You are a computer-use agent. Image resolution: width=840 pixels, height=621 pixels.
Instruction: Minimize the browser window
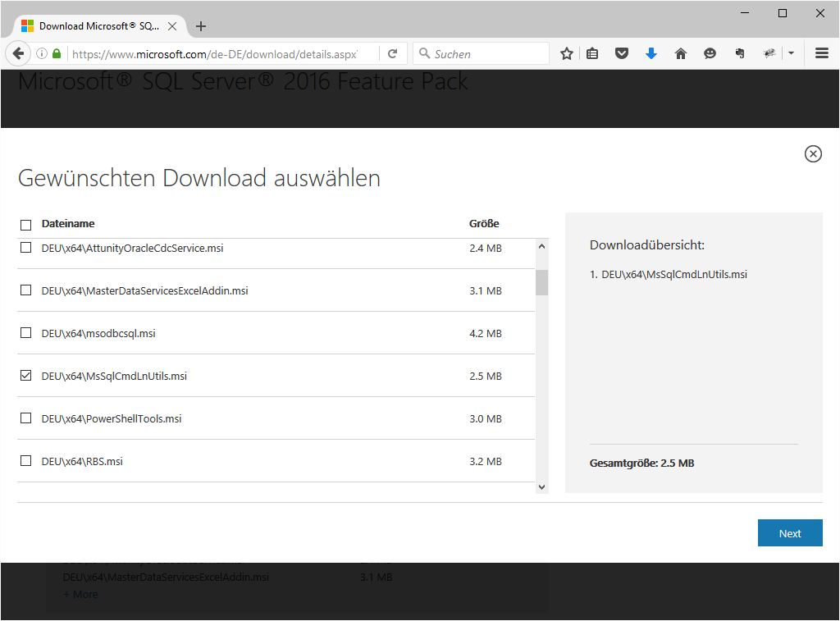tap(745, 13)
